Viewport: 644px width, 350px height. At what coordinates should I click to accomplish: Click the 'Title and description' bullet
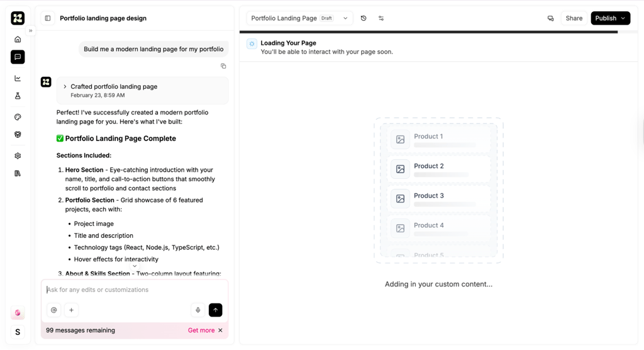coord(104,235)
